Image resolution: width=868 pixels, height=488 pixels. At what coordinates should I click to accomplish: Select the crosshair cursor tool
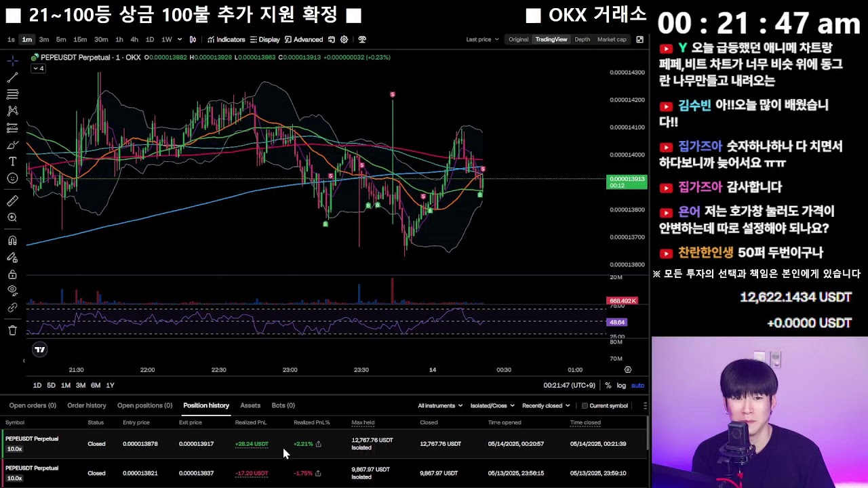(x=12, y=61)
